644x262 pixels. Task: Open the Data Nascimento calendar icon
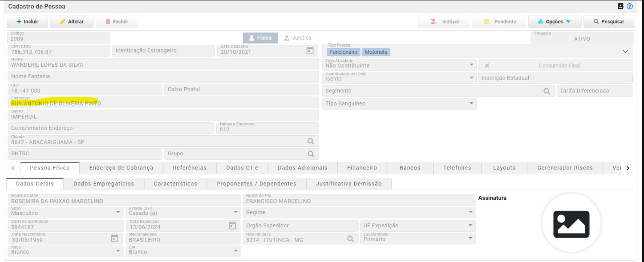(114, 238)
